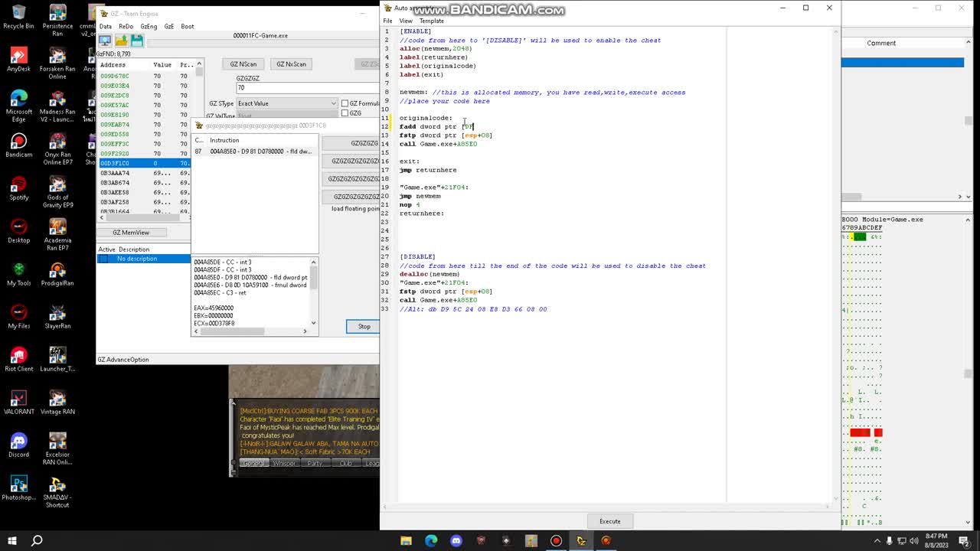980x551 pixels.
Task: Click the select process monitor icon
Action: coord(105,41)
